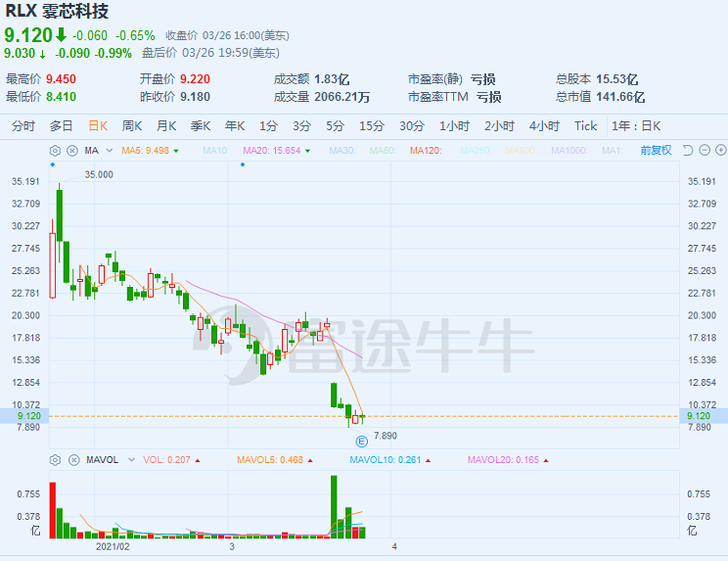Click the 1年:日K range button

click(x=636, y=126)
